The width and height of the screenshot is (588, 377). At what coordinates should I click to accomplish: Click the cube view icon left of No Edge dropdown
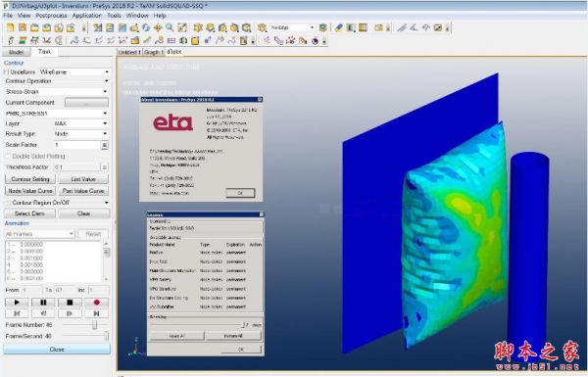[x=262, y=27]
